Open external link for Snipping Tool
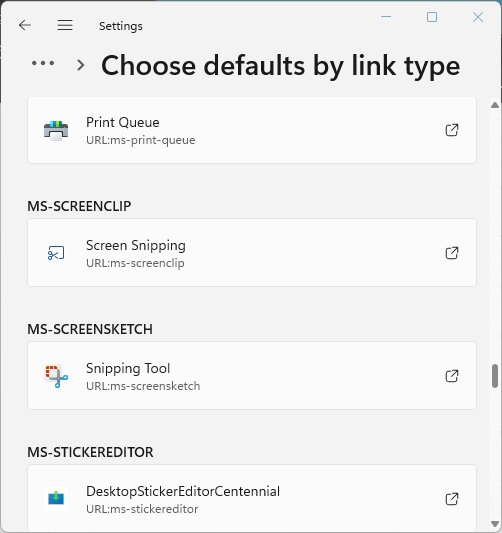 point(452,376)
